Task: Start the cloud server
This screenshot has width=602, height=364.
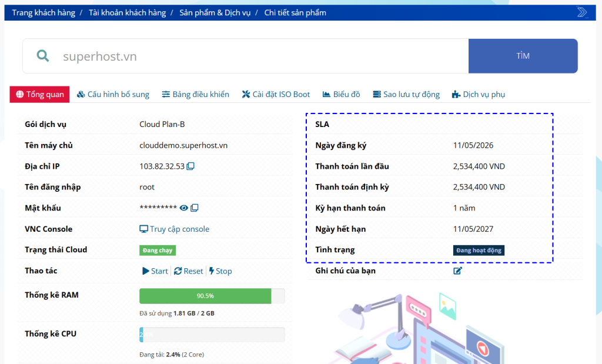Action: pyautogui.click(x=155, y=271)
